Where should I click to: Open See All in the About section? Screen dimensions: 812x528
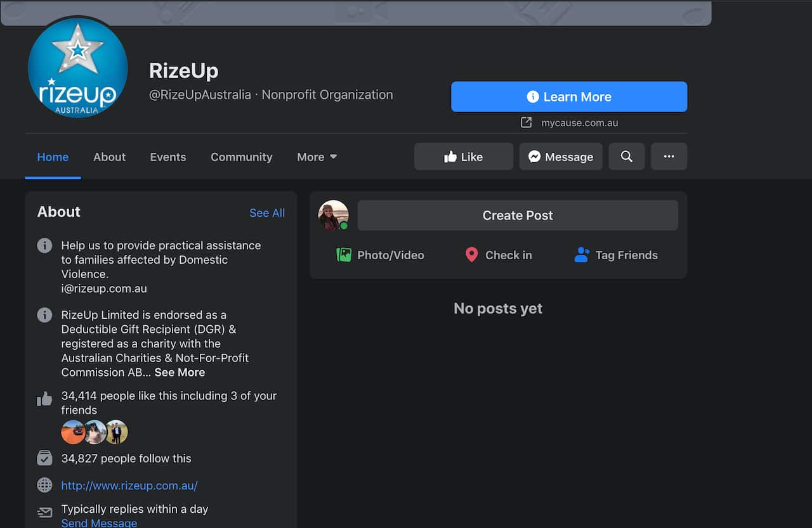[267, 213]
